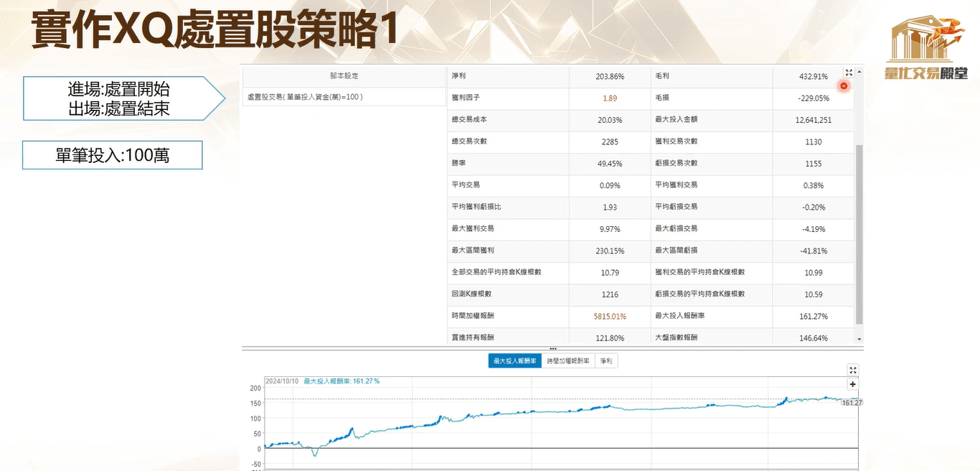
Task: Switch to the 淨利 tab
Action: 605,360
